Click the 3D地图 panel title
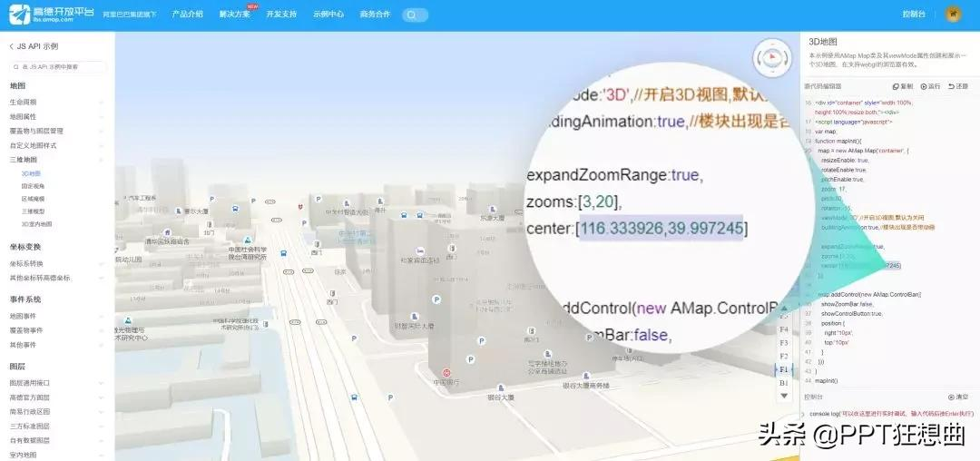The image size is (980, 461). click(822, 42)
